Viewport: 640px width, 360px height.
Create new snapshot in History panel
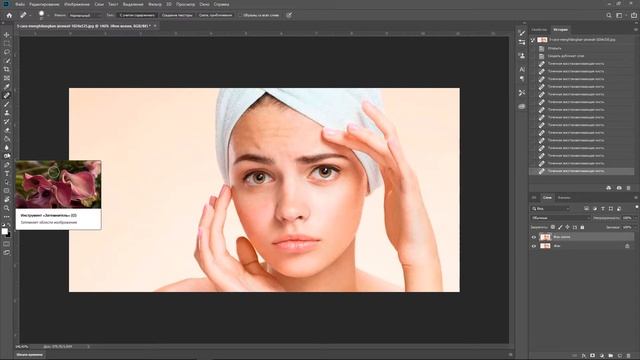pyautogui.click(x=619, y=188)
